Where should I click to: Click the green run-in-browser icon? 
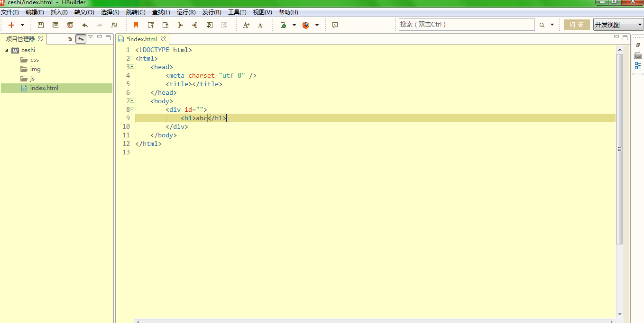pyautogui.click(x=283, y=25)
